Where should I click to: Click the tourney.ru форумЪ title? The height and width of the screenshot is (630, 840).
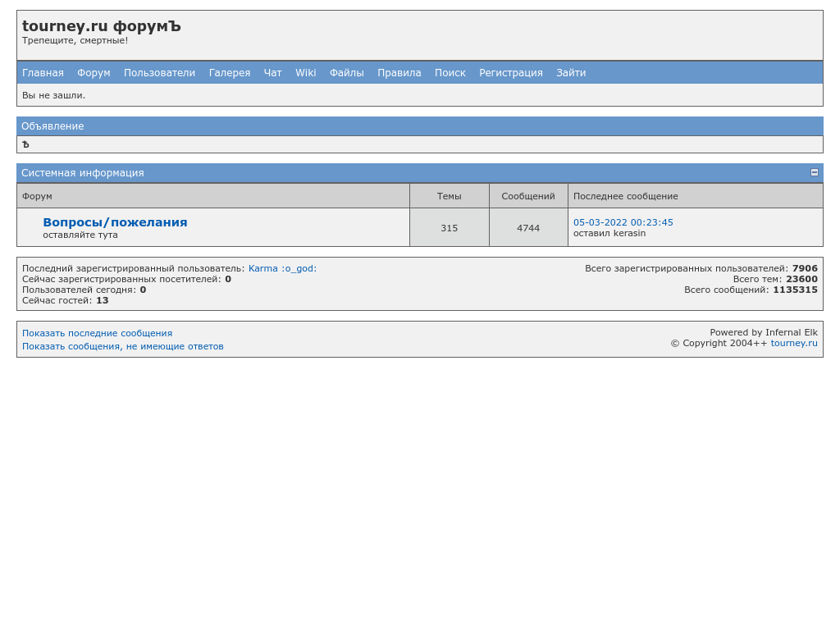101,26
